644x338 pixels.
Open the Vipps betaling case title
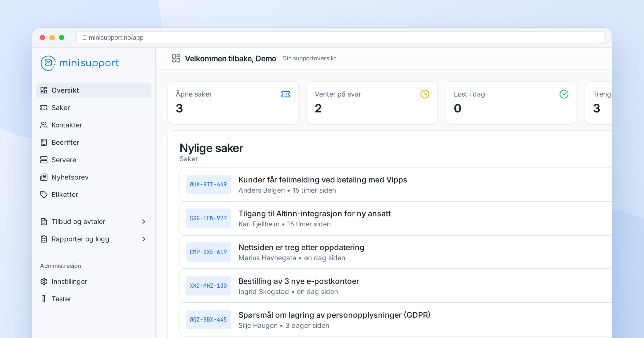coord(323,180)
